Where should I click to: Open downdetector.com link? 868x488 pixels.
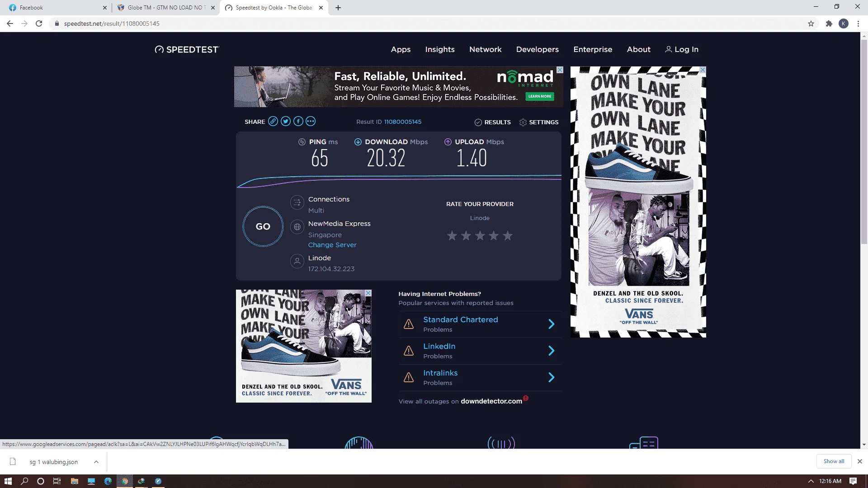[x=491, y=401]
